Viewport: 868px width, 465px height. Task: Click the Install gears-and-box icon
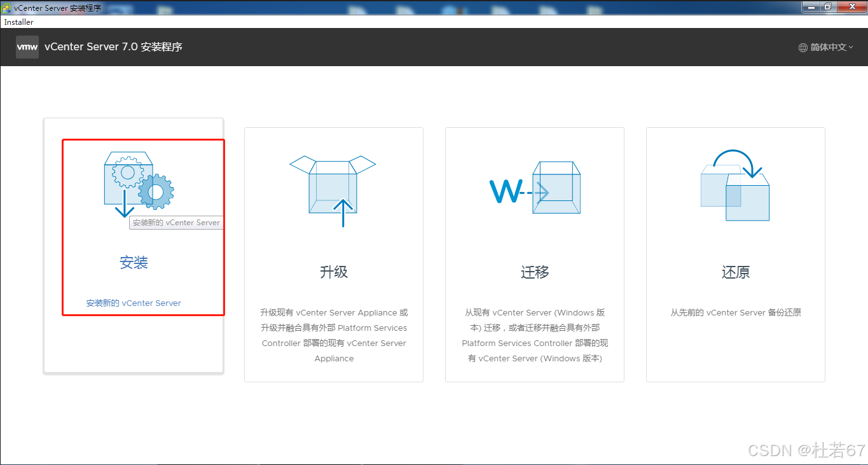tap(139, 184)
